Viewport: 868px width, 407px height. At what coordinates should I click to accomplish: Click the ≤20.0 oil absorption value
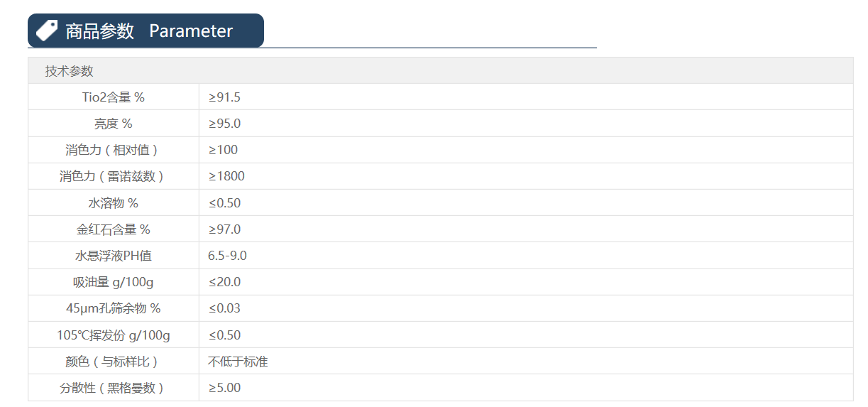(x=224, y=282)
